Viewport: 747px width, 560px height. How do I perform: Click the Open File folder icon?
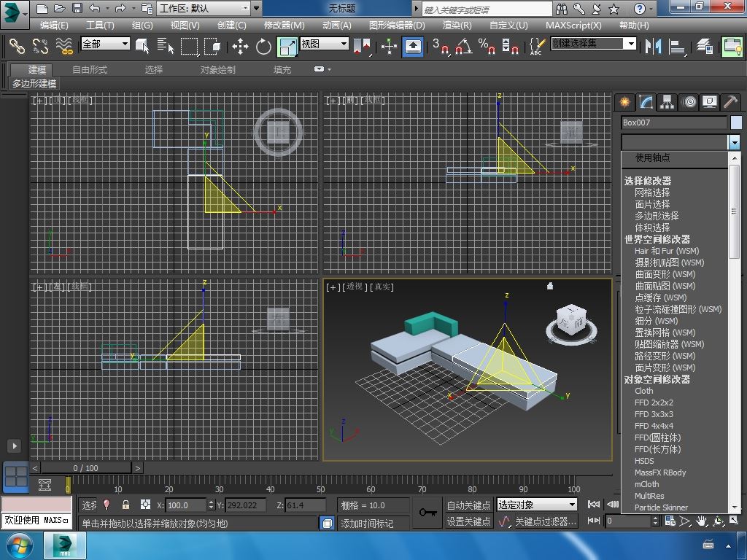pyautogui.click(x=60, y=8)
